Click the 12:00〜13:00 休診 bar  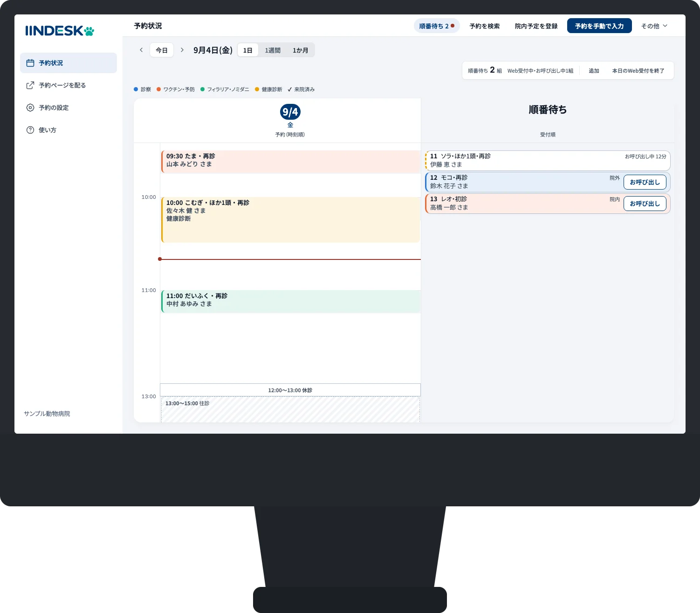click(x=290, y=390)
